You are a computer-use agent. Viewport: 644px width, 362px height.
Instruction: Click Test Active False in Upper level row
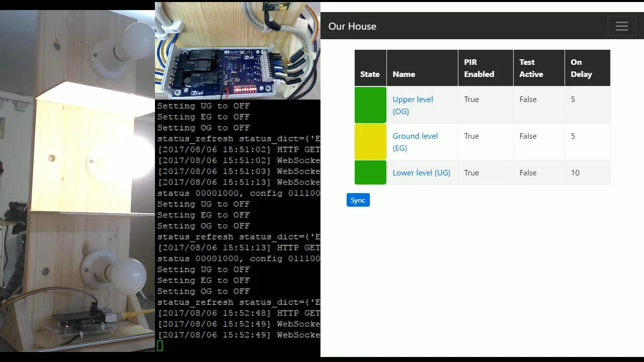[528, 100]
